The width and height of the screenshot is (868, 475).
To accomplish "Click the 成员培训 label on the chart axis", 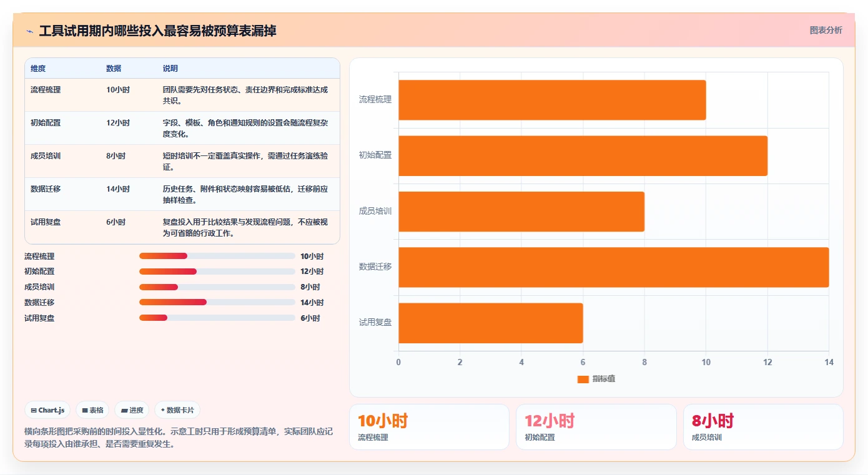I will point(375,212).
